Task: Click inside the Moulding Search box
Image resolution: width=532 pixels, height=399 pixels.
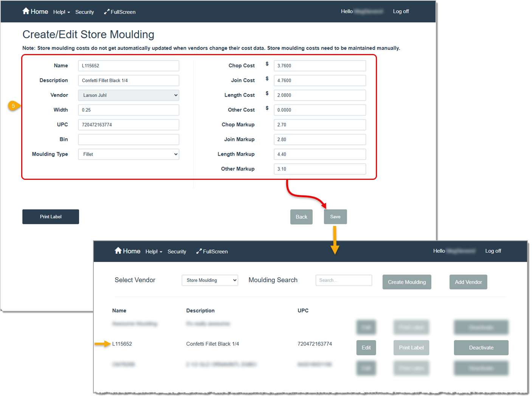Action: 343,280
